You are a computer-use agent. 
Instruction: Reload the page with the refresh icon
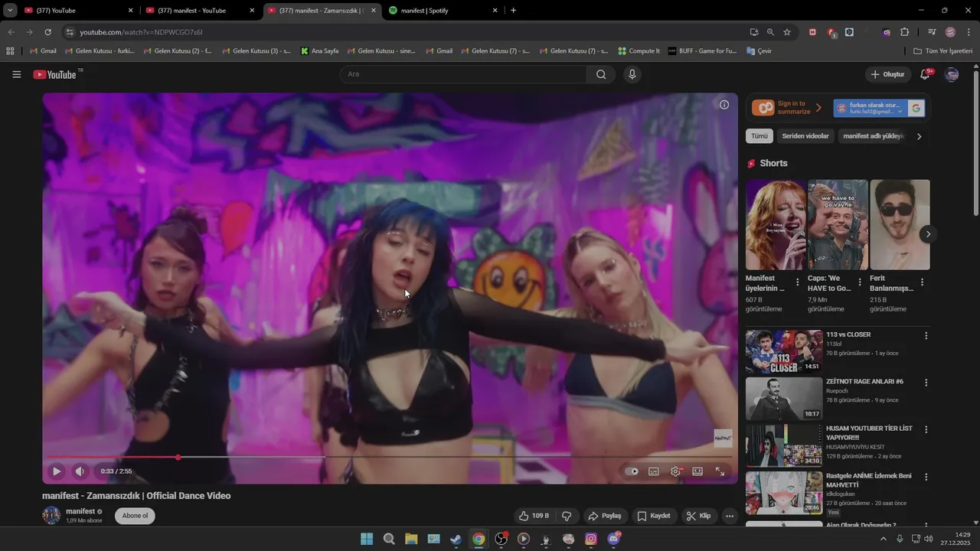47,32
